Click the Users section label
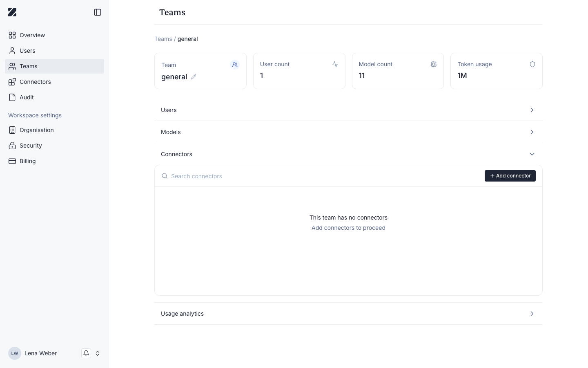Viewport: 588px width, 368px height. (169, 110)
